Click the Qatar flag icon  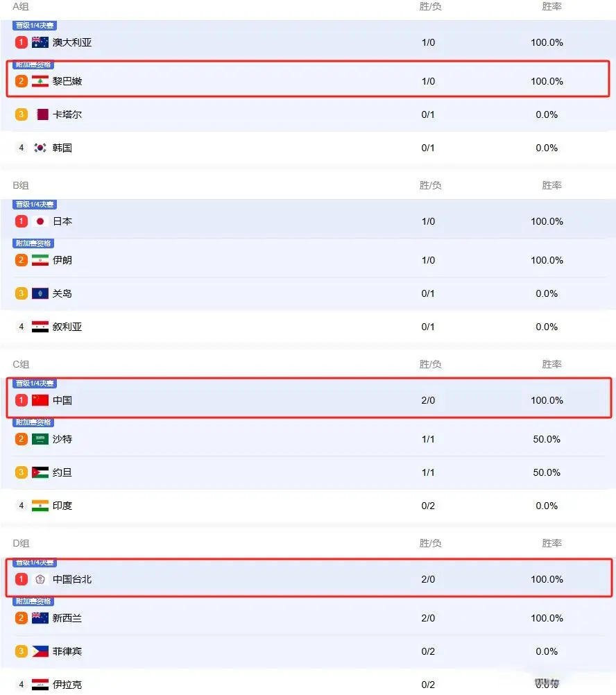42,114
